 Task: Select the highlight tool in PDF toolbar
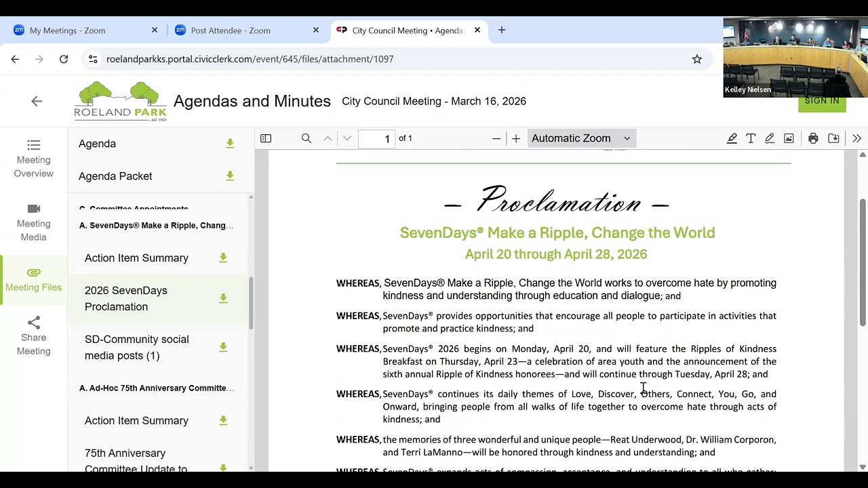pos(732,138)
